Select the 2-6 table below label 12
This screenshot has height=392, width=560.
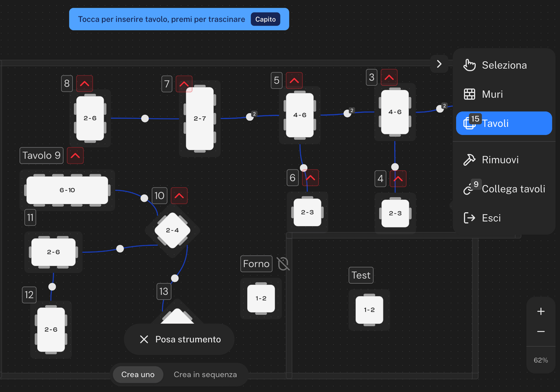point(51,330)
